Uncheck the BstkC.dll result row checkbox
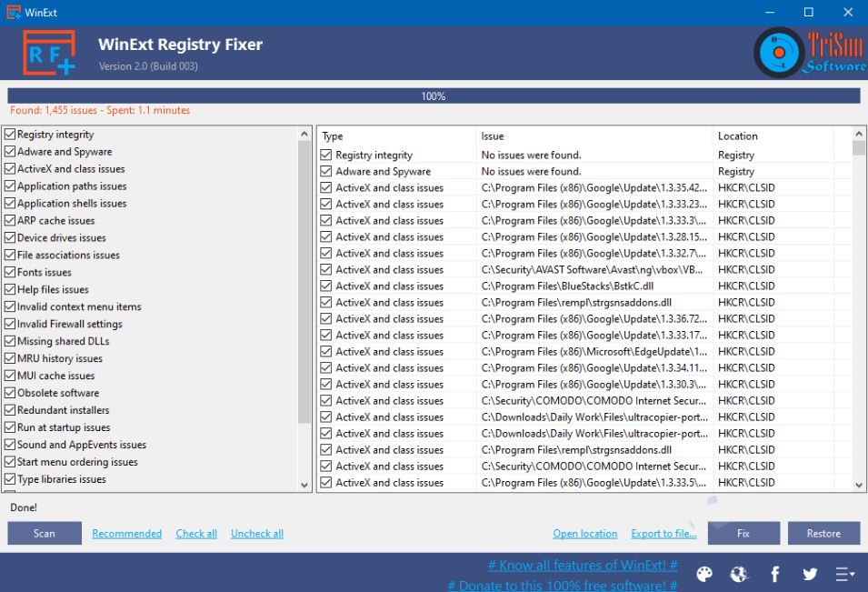This screenshot has width=868, height=592. pos(326,286)
